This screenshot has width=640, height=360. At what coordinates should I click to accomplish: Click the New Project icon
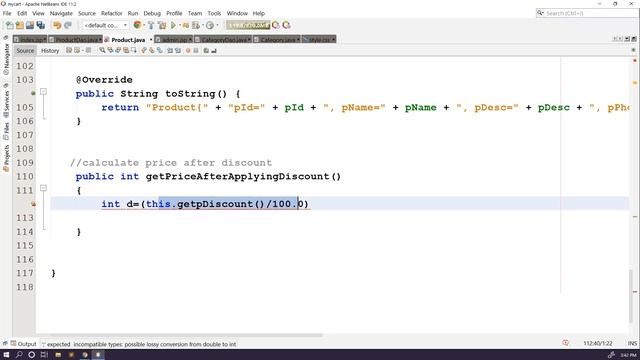point(20,25)
